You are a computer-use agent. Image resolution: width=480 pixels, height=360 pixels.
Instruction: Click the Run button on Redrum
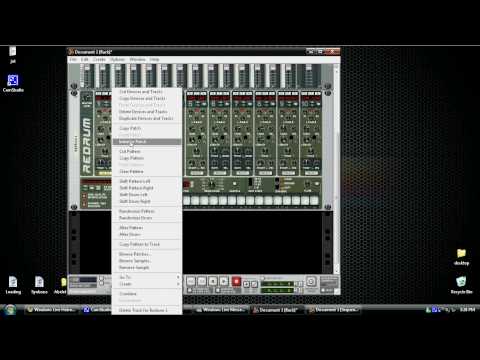click(x=186, y=184)
